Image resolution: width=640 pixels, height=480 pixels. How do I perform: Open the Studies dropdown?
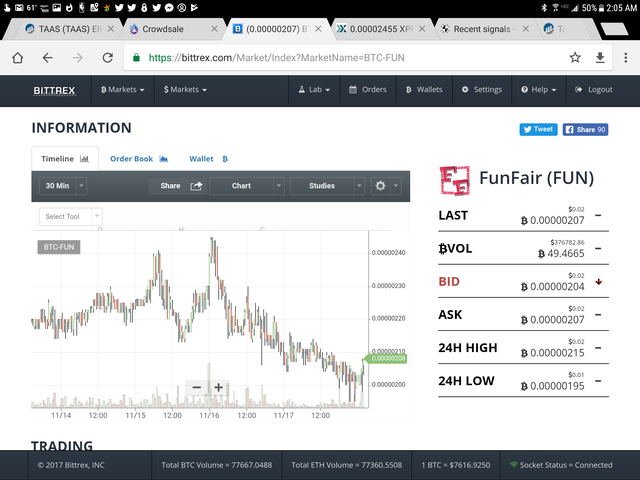coord(327,186)
